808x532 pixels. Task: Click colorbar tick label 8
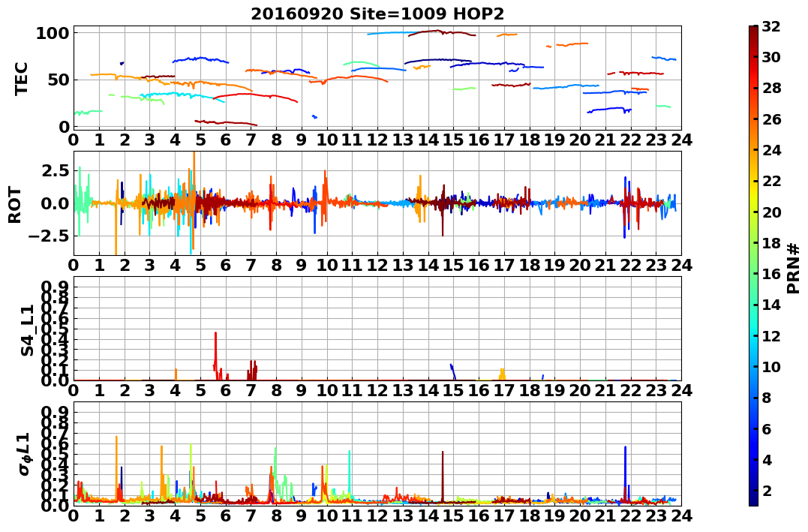767,398
